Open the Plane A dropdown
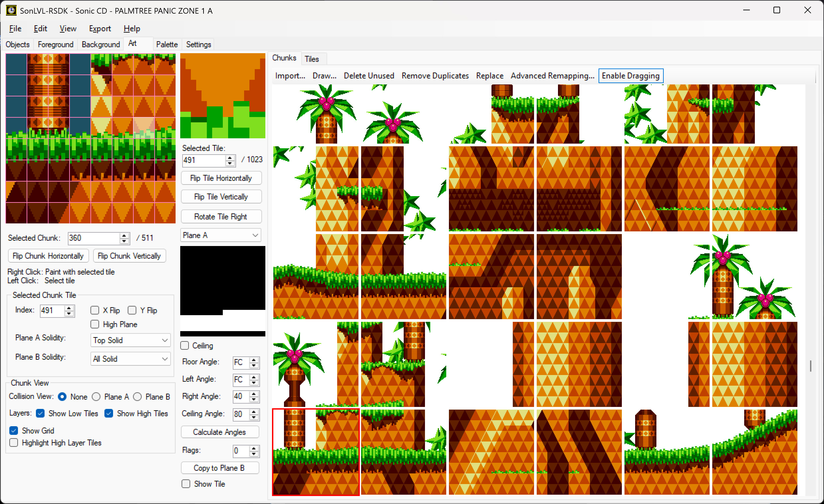 (x=220, y=235)
